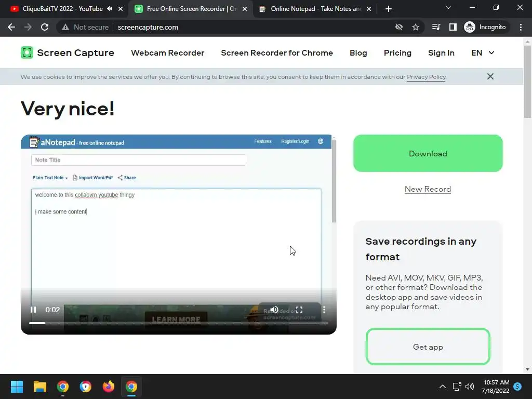Viewport: 532px width, 399px height.
Task: Mute the CliqueBaitTV tab audio icon
Action: coord(110,9)
